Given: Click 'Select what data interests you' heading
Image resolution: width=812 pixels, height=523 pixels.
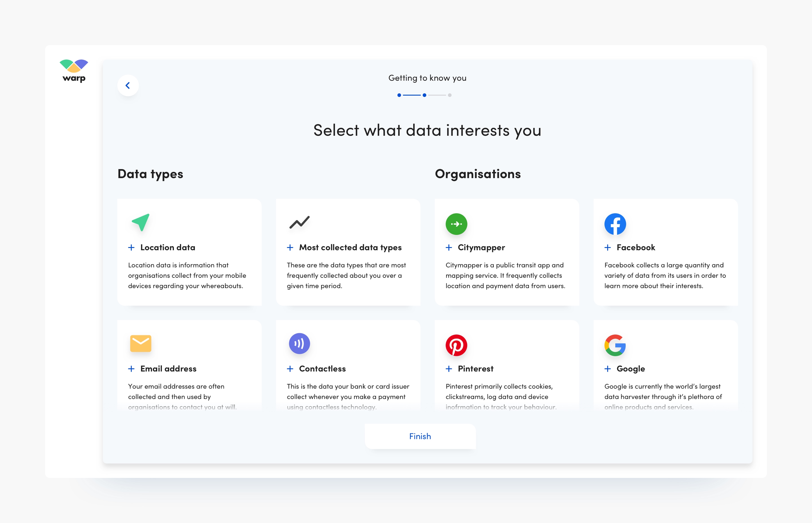Looking at the screenshot, I should coord(427,131).
